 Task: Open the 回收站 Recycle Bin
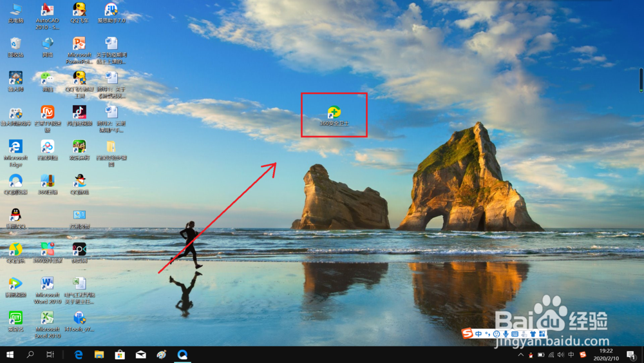point(15,47)
